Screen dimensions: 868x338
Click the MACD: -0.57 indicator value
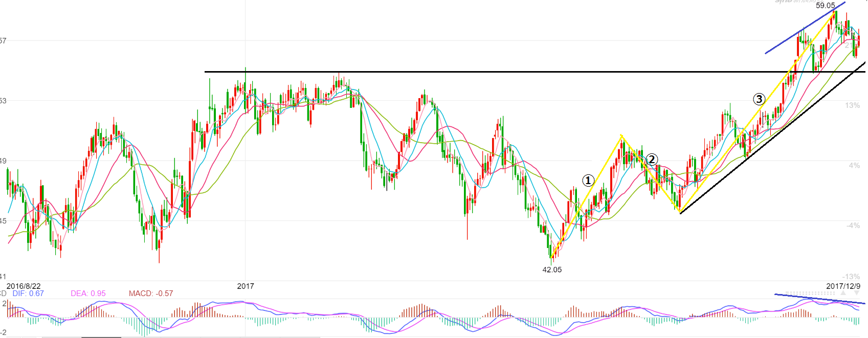[x=151, y=294]
